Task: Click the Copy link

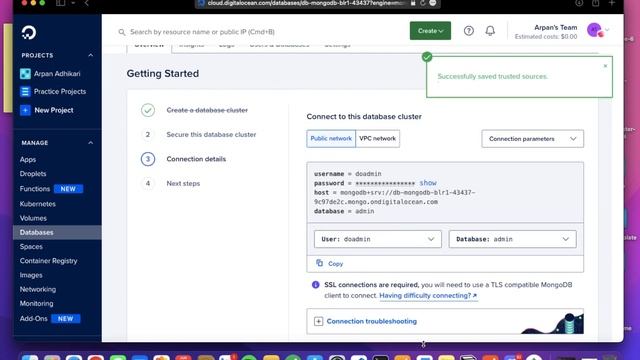Action: (x=336, y=264)
